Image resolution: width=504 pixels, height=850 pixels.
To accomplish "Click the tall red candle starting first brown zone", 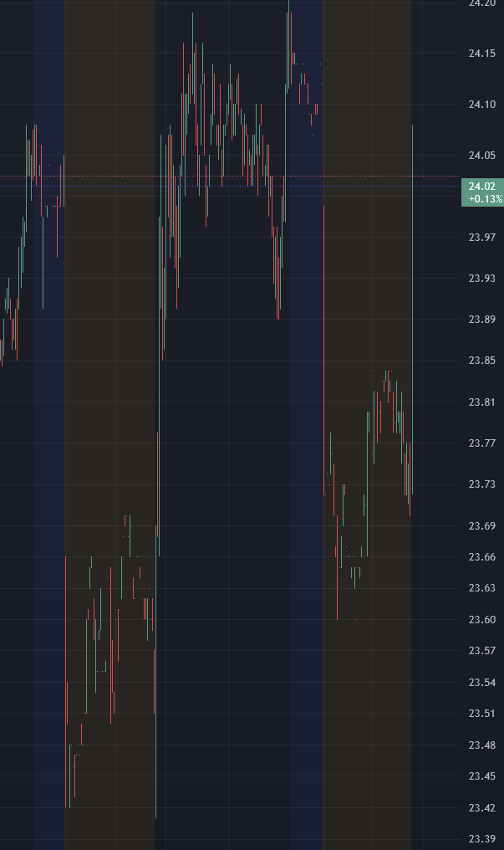I will tap(66, 669).
